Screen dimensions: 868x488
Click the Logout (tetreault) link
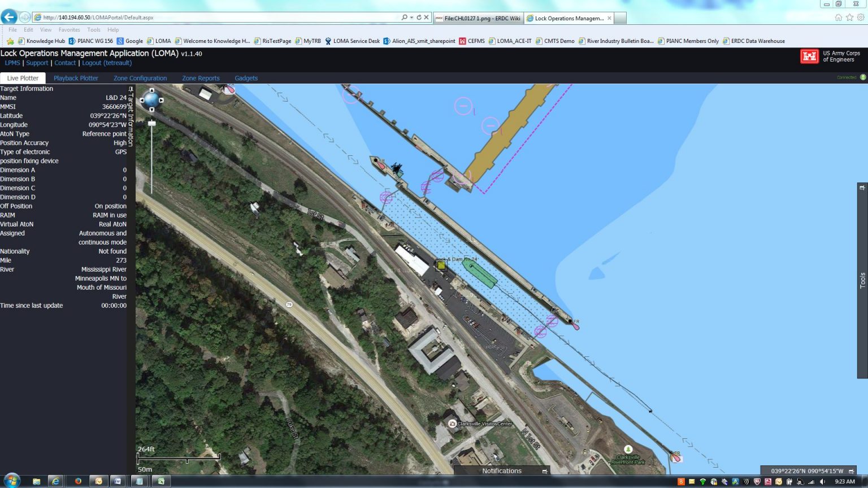coord(107,63)
